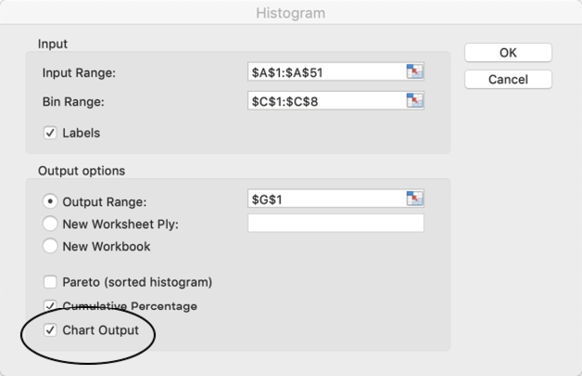Choose the New Worksheet Ply radio option
Viewport: 582px width, 376px height.
[50, 224]
